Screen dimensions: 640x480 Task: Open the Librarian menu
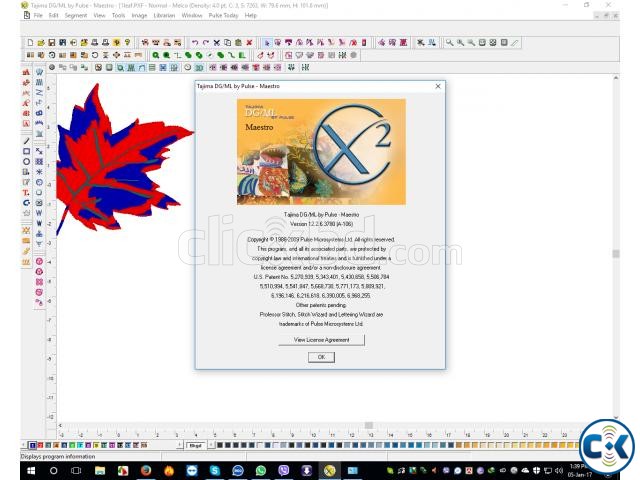coord(164,16)
